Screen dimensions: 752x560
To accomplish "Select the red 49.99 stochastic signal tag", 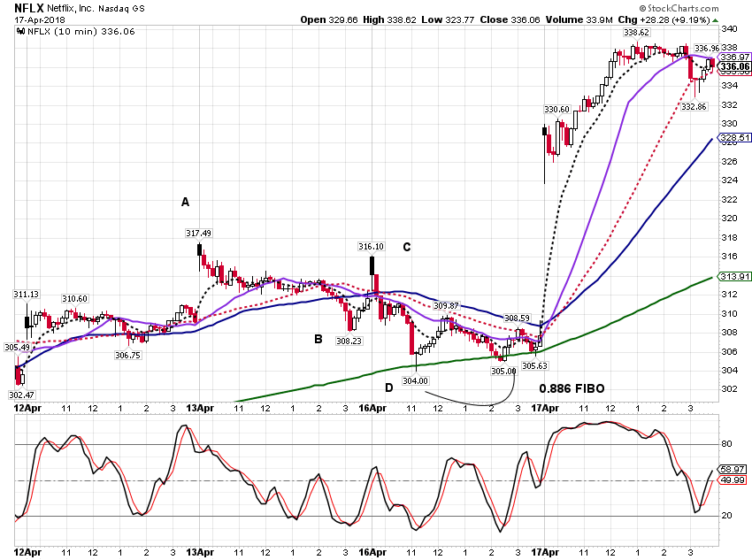I will coord(733,479).
